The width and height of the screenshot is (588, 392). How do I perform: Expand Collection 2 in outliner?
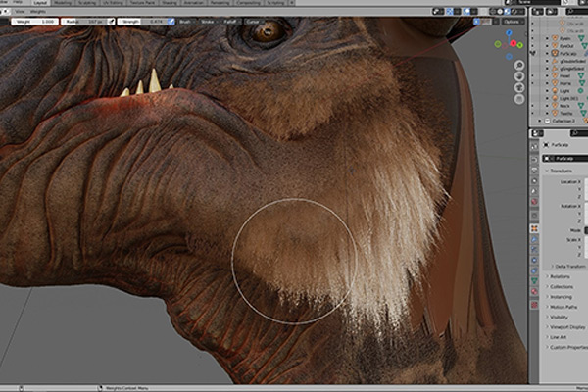point(540,121)
